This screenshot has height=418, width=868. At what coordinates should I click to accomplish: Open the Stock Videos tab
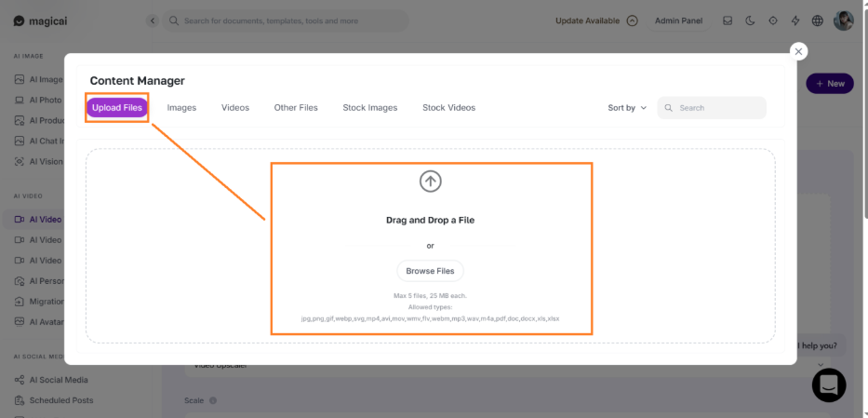coord(449,108)
